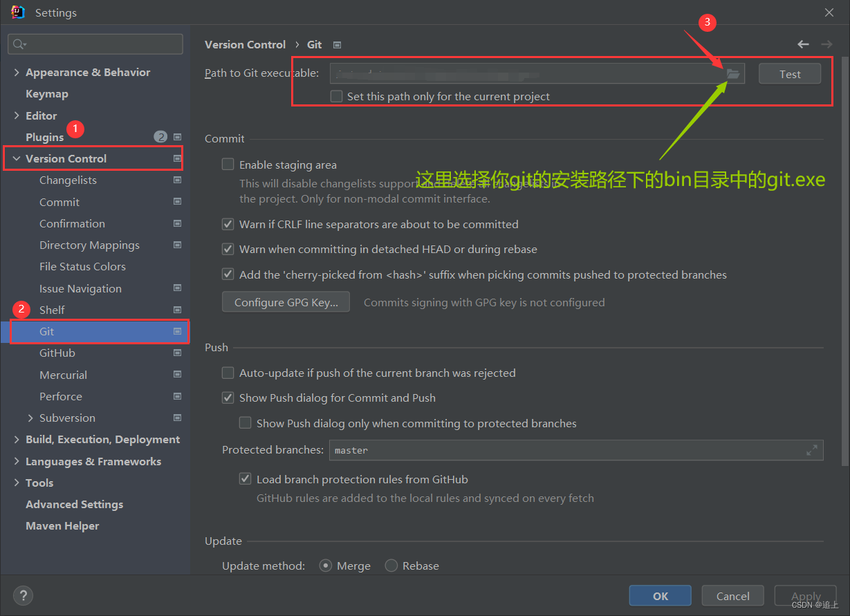This screenshot has width=850, height=616.
Task: Click the project-settings icon beside Git breadcrumb
Action: click(x=337, y=44)
